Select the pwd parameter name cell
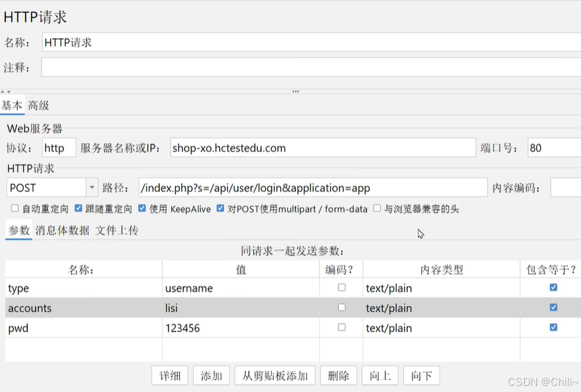The image size is (581, 392). [x=83, y=328]
